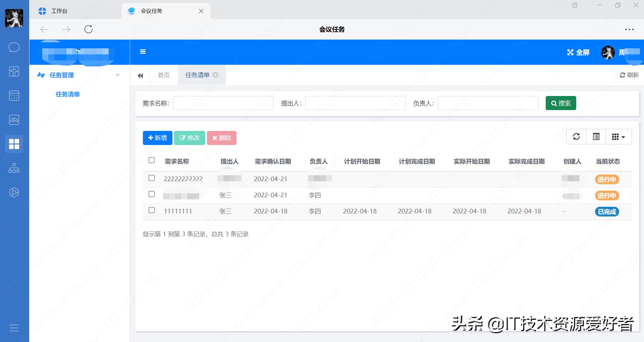Switch to the 工作台 browser tab

point(59,11)
